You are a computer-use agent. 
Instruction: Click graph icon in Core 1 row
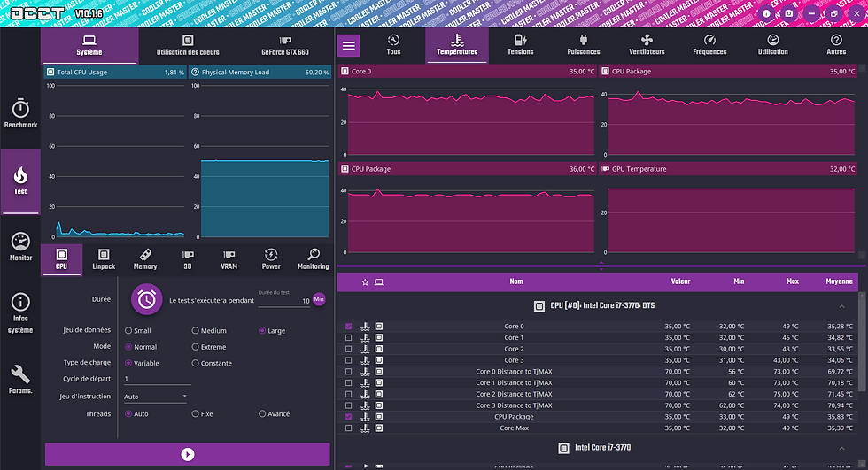(x=365, y=338)
